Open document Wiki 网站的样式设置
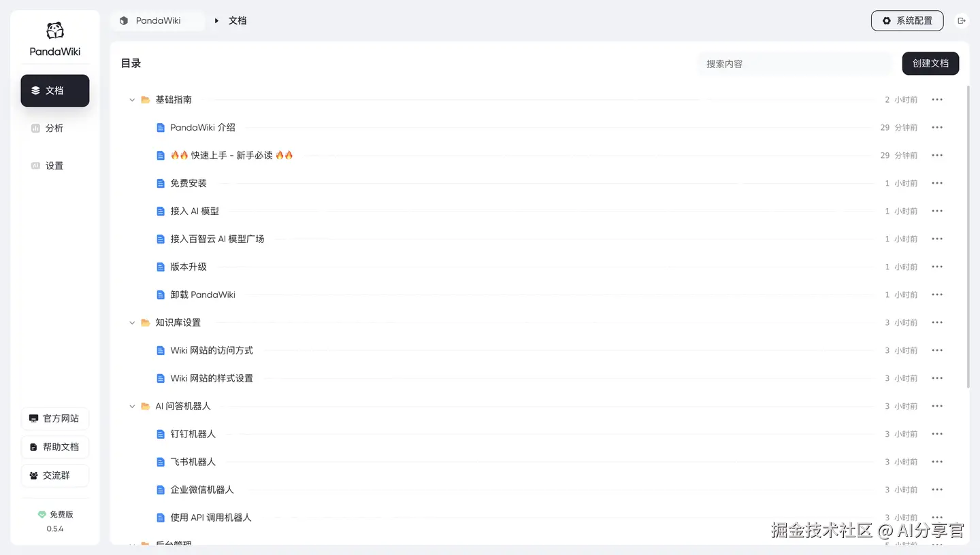 pos(212,379)
